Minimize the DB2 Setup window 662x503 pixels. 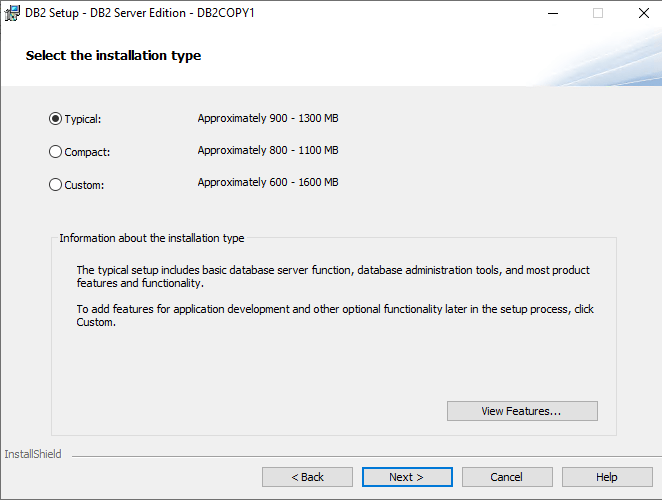pyautogui.click(x=552, y=13)
